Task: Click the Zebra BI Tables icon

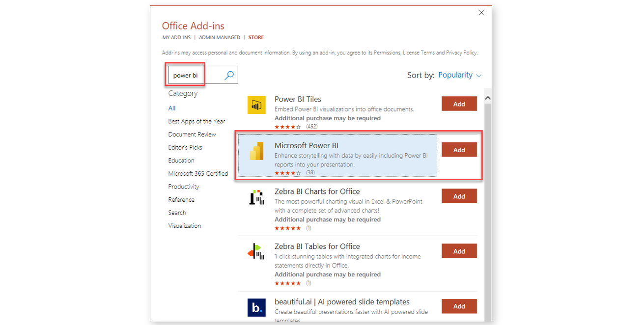Action: [256, 253]
